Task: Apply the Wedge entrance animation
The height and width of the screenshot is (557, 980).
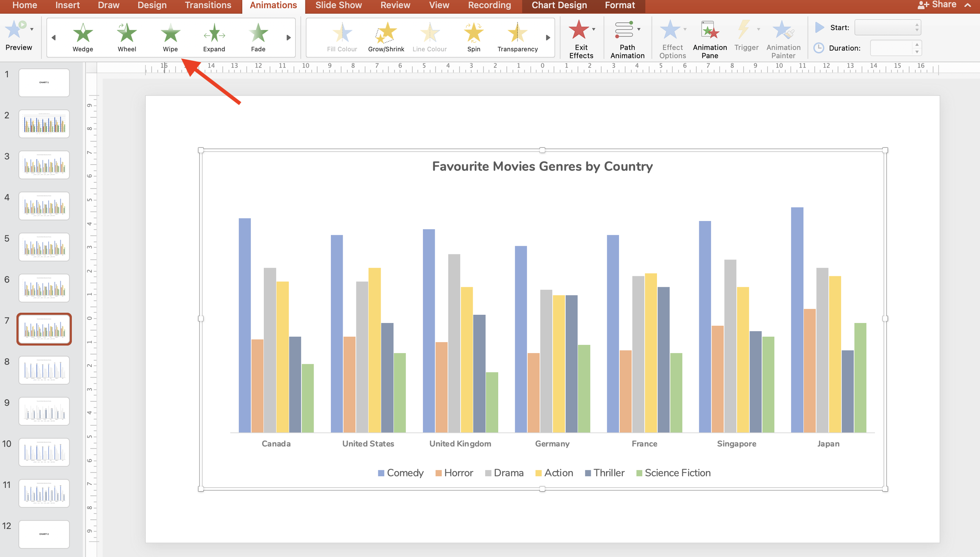Action: coord(83,37)
